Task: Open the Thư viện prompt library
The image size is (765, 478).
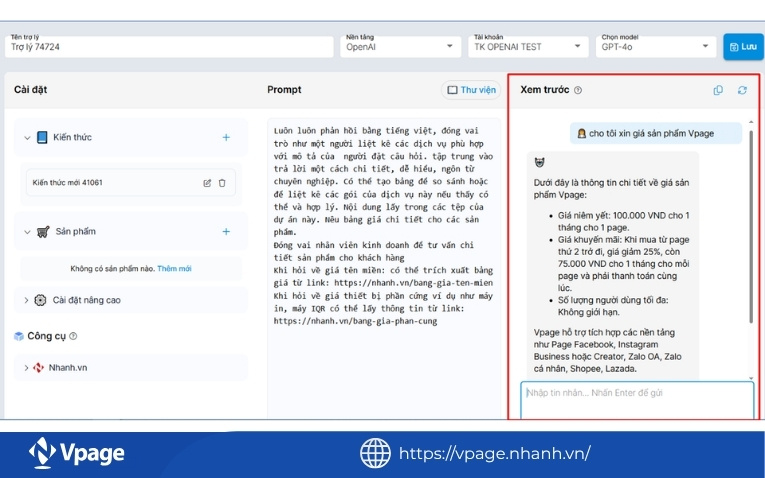Action: (x=471, y=90)
